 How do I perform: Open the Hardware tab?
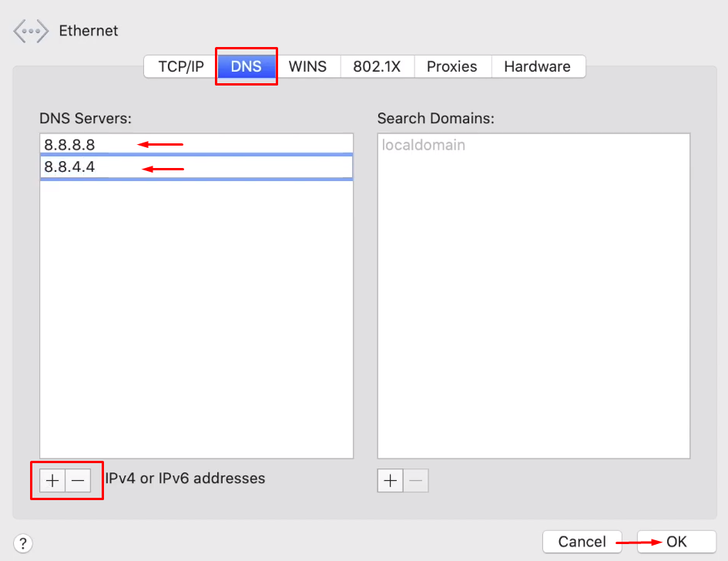(x=538, y=66)
